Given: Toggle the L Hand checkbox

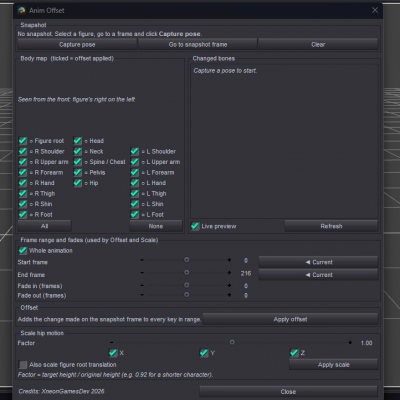Looking at the screenshot, I should pos(135,183).
